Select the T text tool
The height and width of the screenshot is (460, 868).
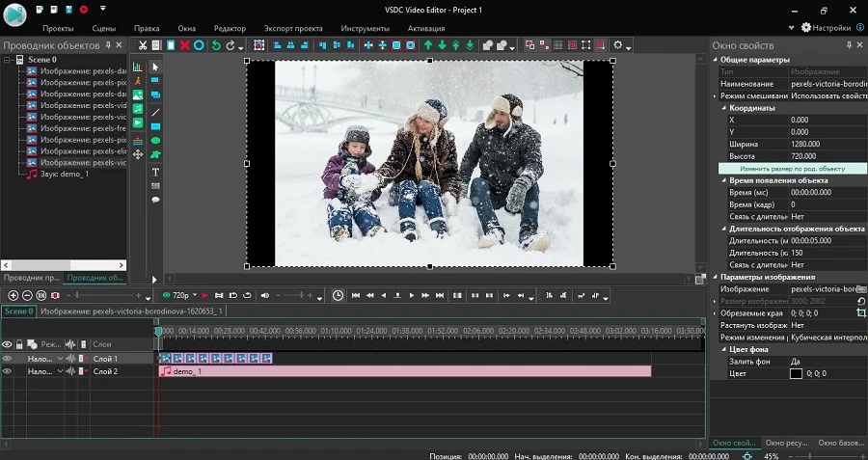point(155,173)
